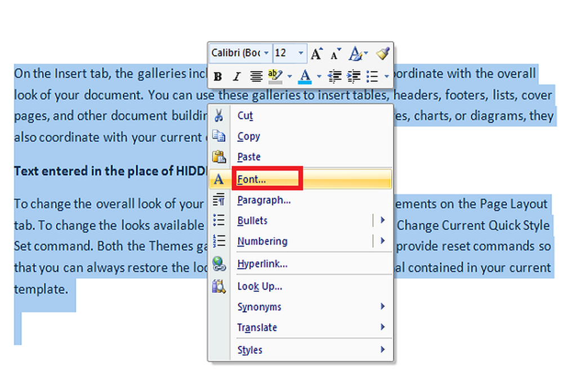Apply bullets from mini toolbar

tap(372, 76)
